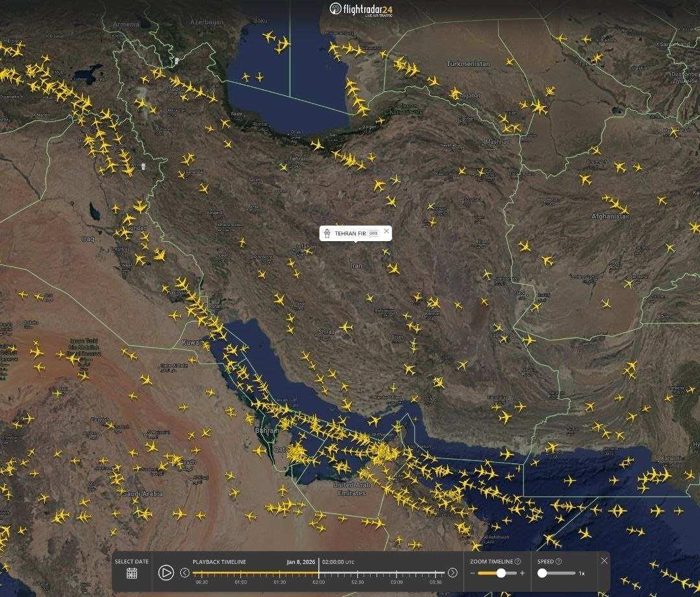The height and width of the screenshot is (597, 700).
Task: Click the Zoom Timeline slider handle
Action: [x=501, y=573]
